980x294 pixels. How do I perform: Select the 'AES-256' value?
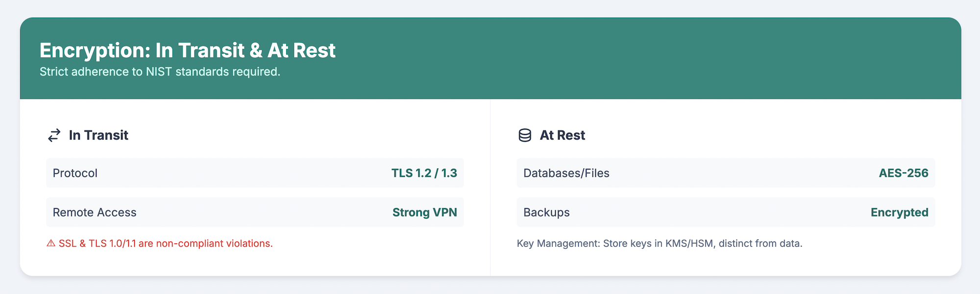pyautogui.click(x=904, y=173)
